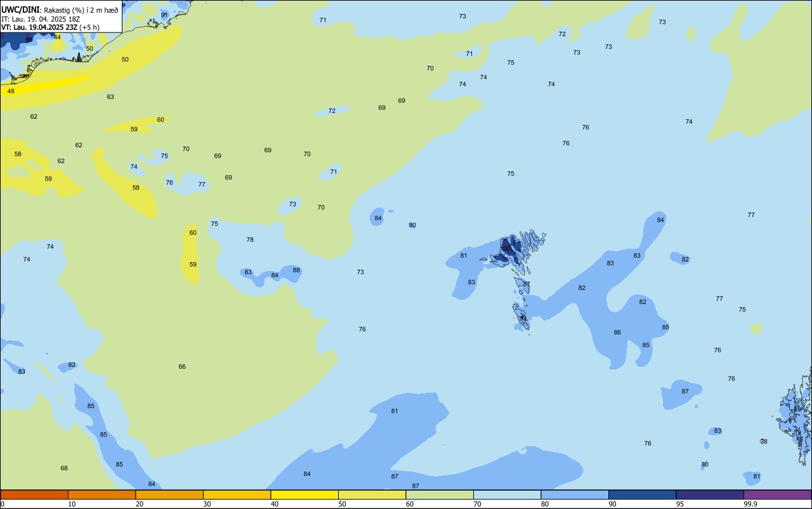Viewport: 812px width, 509px height.
Task: Click the 90–95 dark blue legend swatch
Action: point(642,494)
